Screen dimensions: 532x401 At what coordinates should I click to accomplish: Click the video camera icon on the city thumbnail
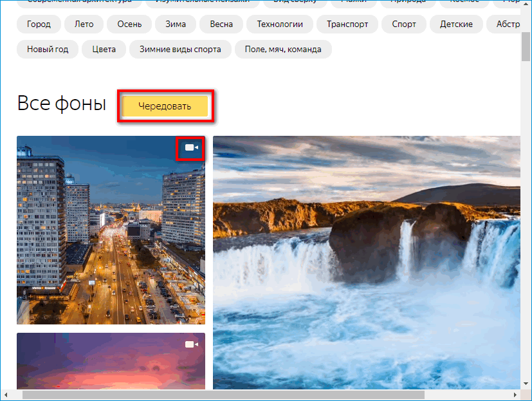pyautogui.click(x=190, y=147)
